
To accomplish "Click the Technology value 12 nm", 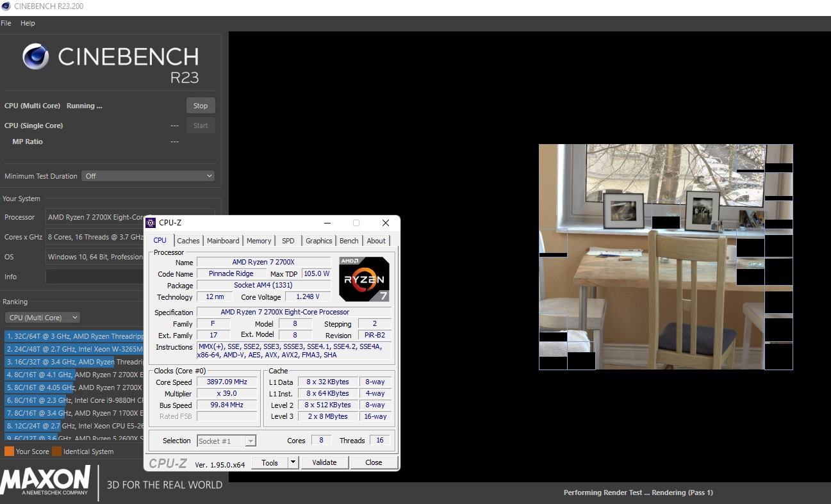I will coord(215,297).
